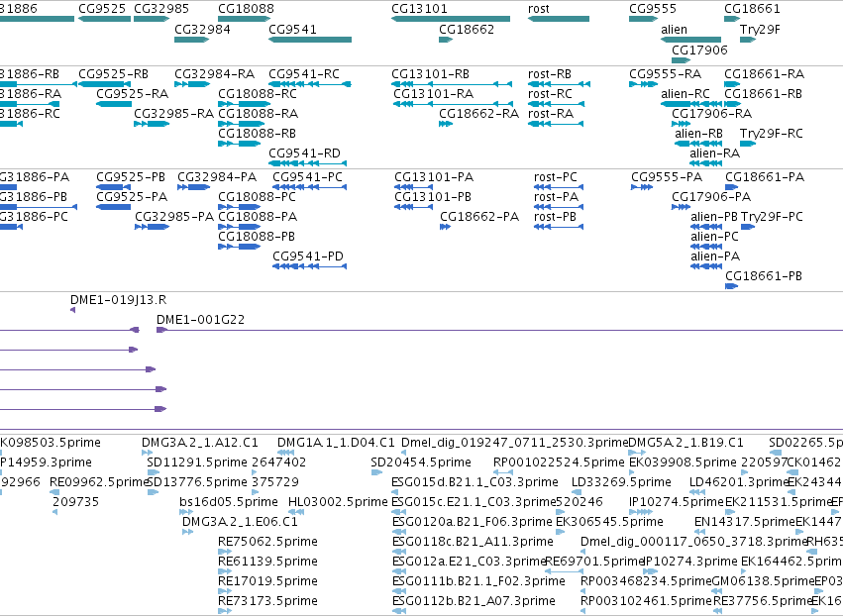Click protein CG18661-PB

[732, 286]
